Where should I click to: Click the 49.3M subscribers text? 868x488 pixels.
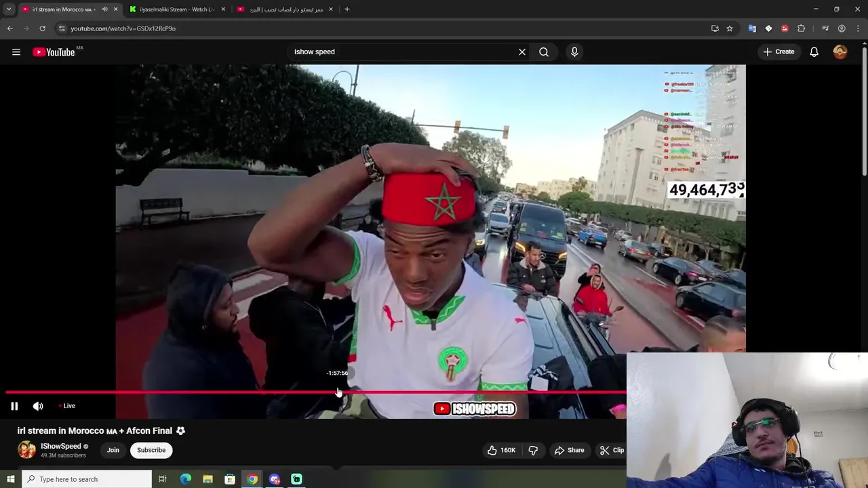63,455
